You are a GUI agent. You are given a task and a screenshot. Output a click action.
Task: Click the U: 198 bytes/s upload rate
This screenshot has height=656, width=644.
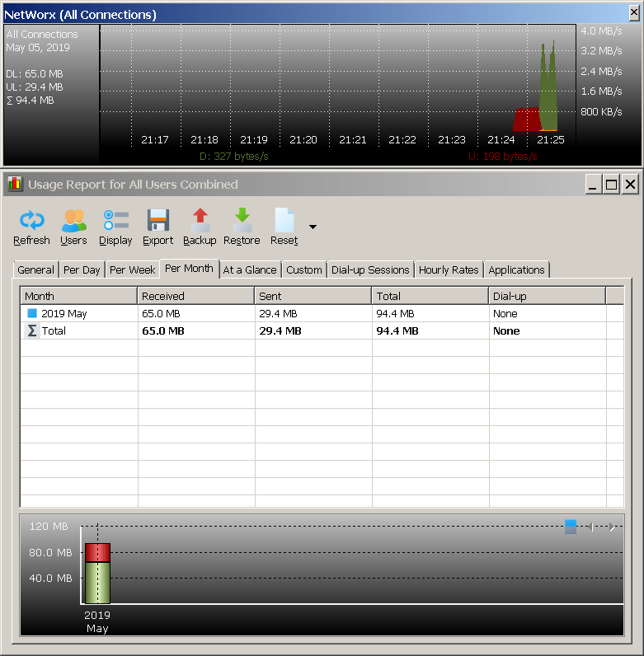coord(502,157)
